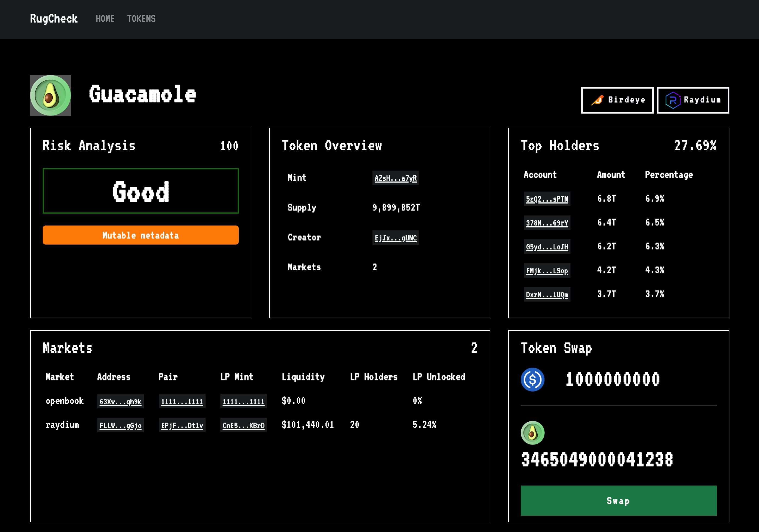This screenshot has width=759, height=532.
Task: Open creator address EjJx...gUNC
Action: (395, 238)
